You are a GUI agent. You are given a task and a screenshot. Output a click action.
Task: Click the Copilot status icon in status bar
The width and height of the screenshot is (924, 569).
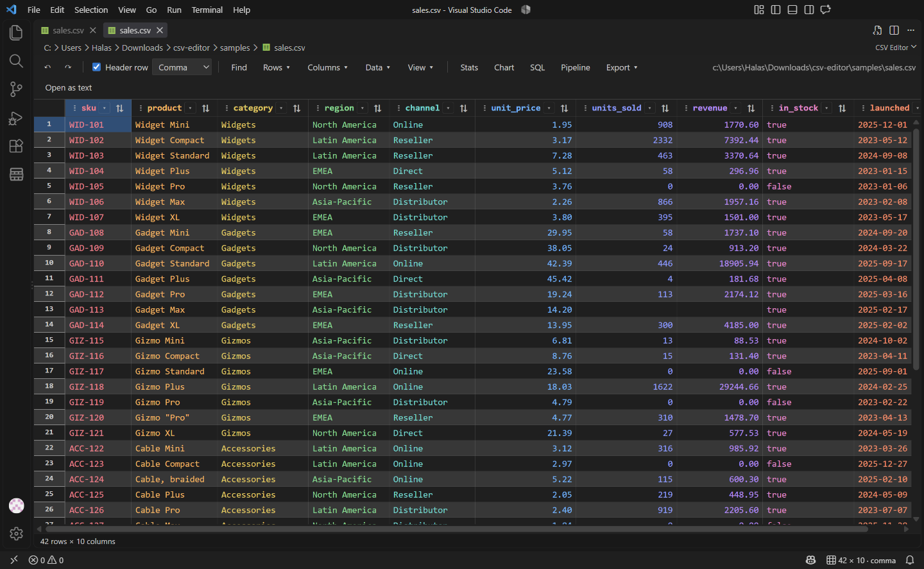(x=810, y=560)
